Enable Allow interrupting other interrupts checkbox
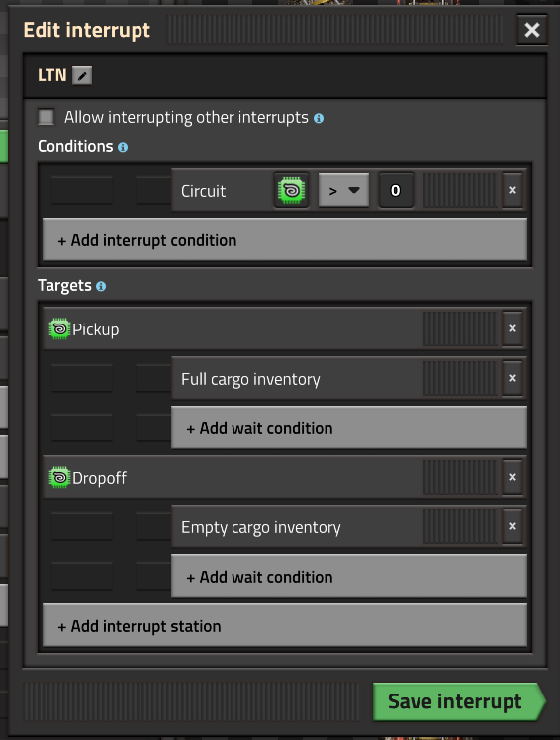The image size is (560, 740). click(46, 117)
